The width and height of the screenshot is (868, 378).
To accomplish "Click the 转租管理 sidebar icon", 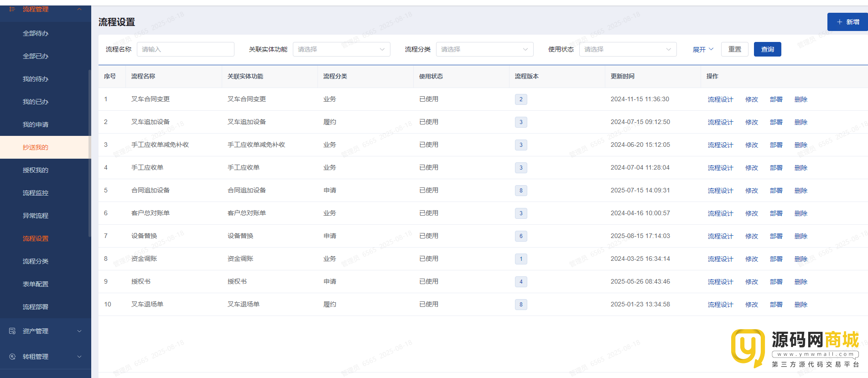I will click(12, 357).
